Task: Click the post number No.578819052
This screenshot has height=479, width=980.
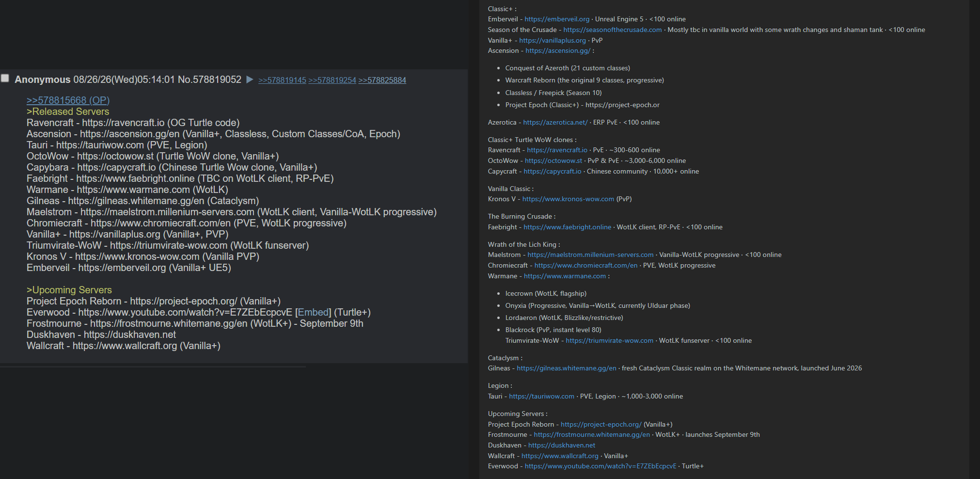Action: pyautogui.click(x=209, y=80)
